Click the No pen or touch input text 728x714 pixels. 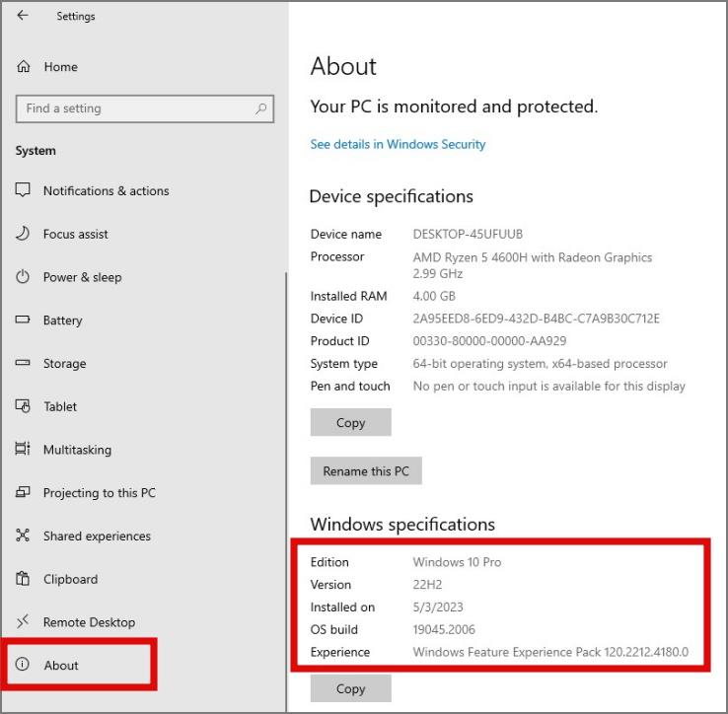point(548,387)
